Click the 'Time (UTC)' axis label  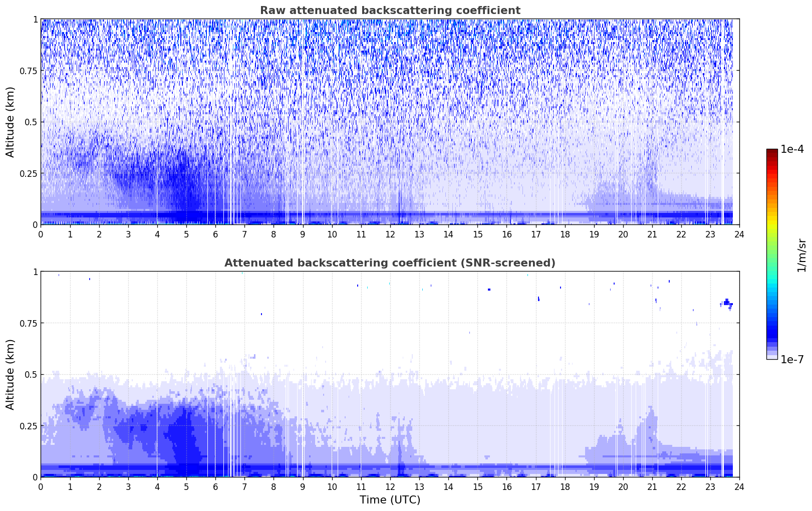(390, 500)
